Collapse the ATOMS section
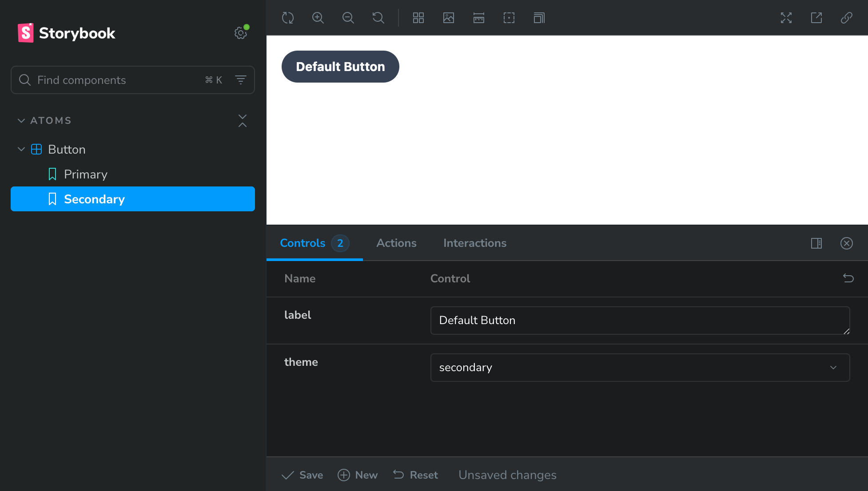Image resolution: width=868 pixels, height=491 pixels. (21, 120)
